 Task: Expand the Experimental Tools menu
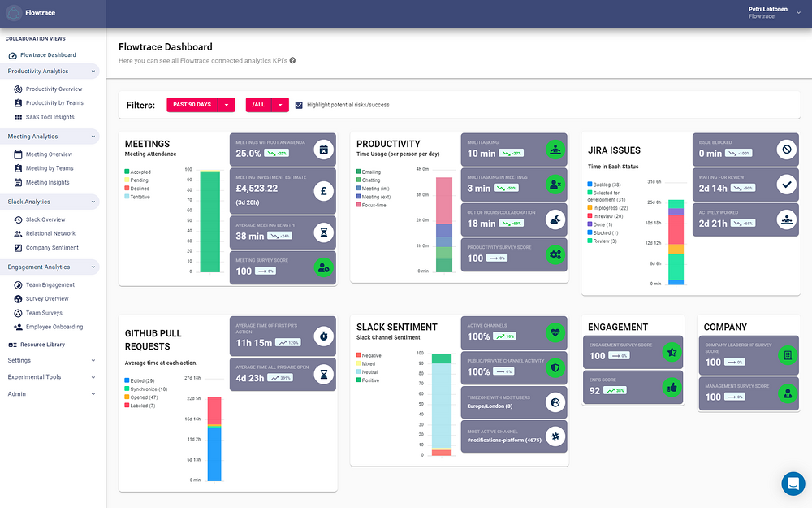point(50,377)
